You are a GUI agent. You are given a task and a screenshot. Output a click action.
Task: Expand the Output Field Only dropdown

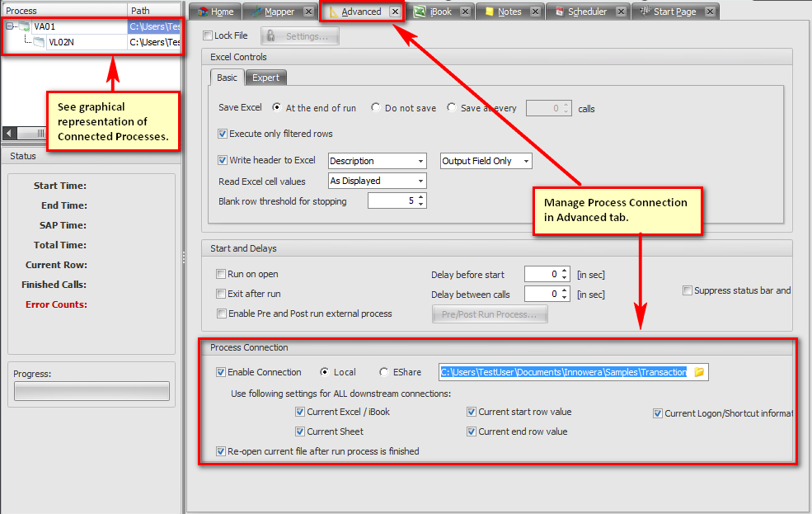526,161
